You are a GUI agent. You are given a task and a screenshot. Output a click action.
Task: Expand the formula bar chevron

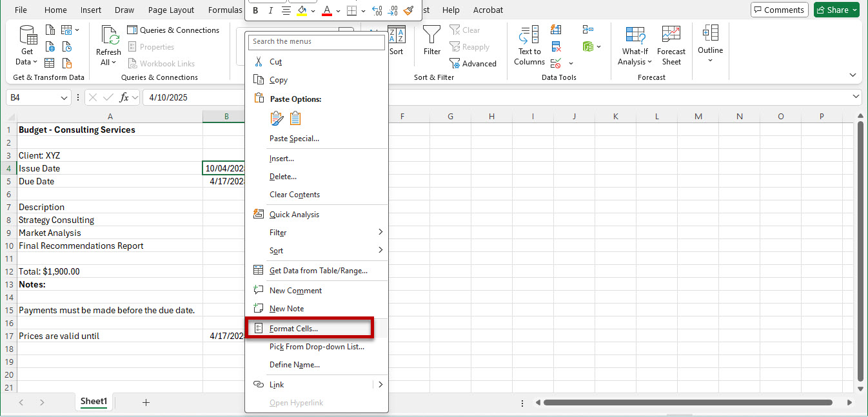(x=856, y=97)
